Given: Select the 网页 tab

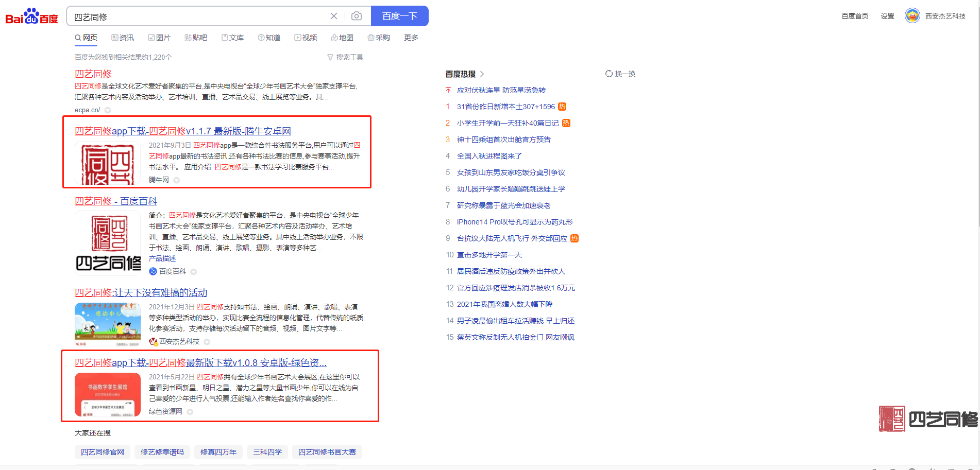Looking at the screenshot, I should tap(86, 38).
